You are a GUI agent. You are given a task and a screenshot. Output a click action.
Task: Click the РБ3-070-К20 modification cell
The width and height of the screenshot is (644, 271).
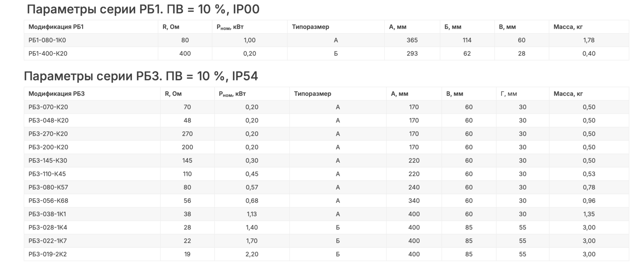pyautogui.click(x=48, y=107)
